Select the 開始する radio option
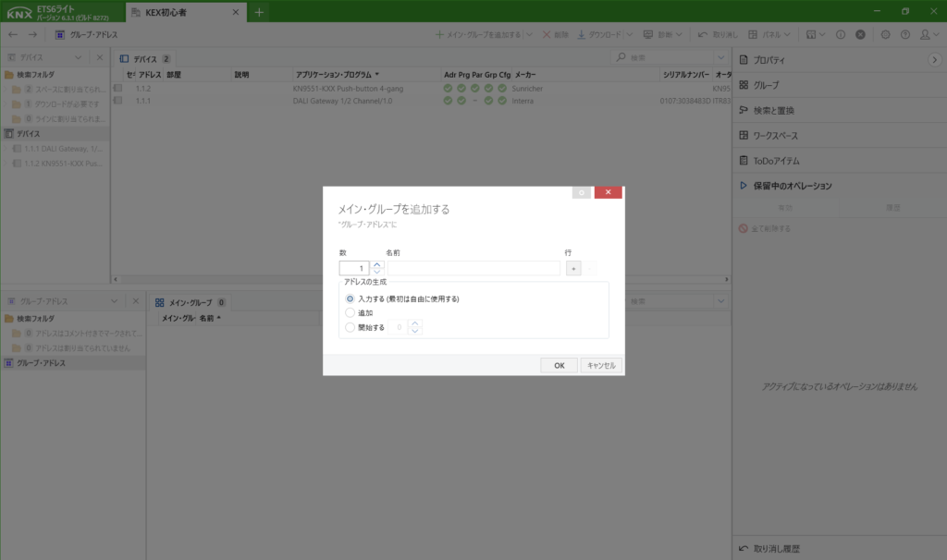The height and width of the screenshot is (560, 947). pyautogui.click(x=350, y=327)
